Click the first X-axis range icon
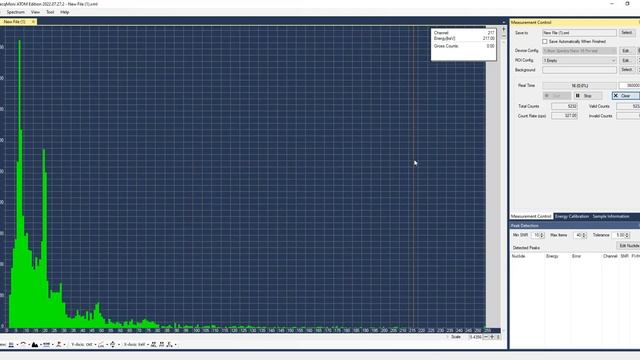 point(153,345)
